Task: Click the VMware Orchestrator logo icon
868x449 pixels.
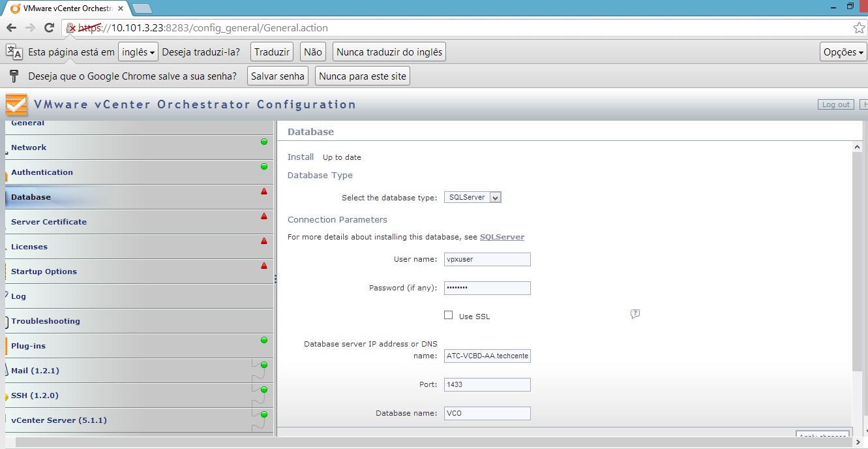Action: 16,104
